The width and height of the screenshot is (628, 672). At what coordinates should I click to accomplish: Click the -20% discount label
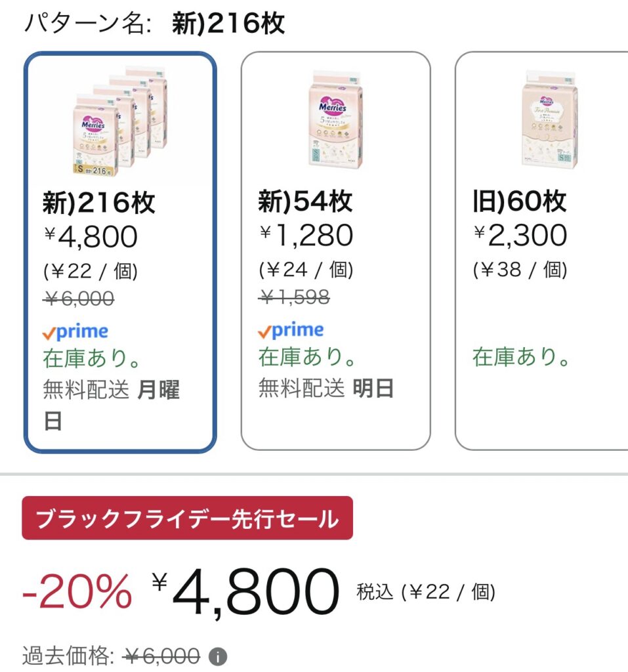pos(77,591)
